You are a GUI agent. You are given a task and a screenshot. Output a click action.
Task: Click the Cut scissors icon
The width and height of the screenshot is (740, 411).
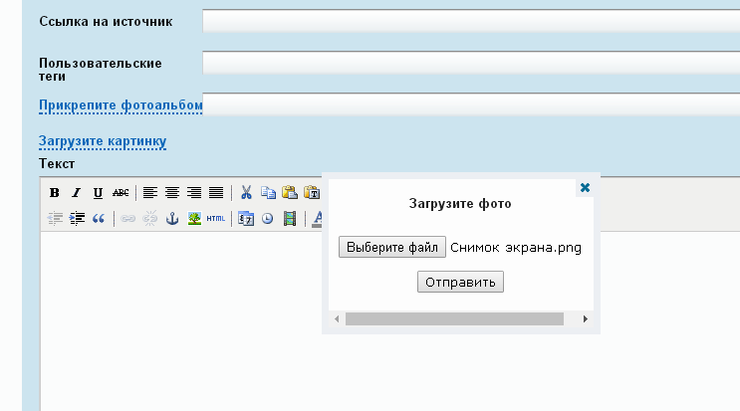click(246, 193)
